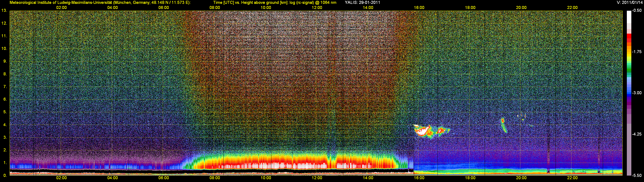Click the 18:00 label on the top time axis
This screenshot has height=182, width=644.
pyautogui.click(x=470, y=8)
